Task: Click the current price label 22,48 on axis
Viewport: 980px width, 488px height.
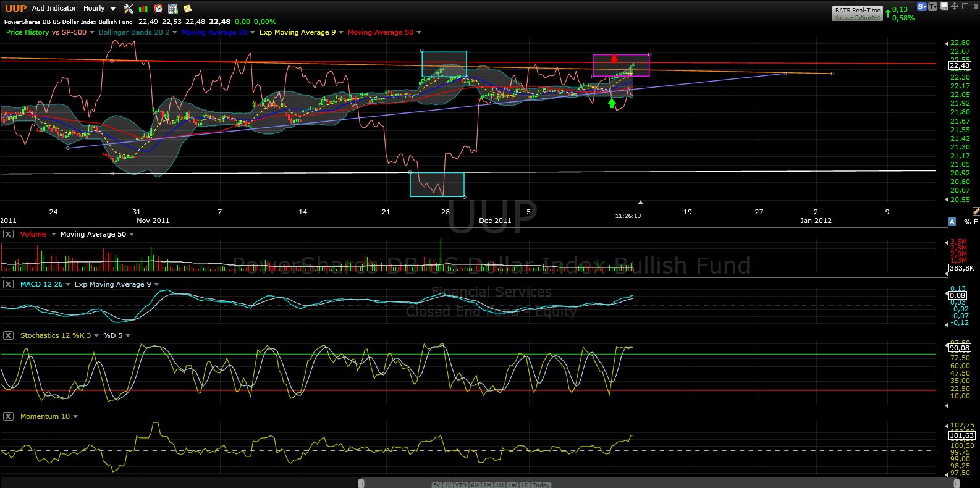Action: pyautogui.click(x=959, y=65)
